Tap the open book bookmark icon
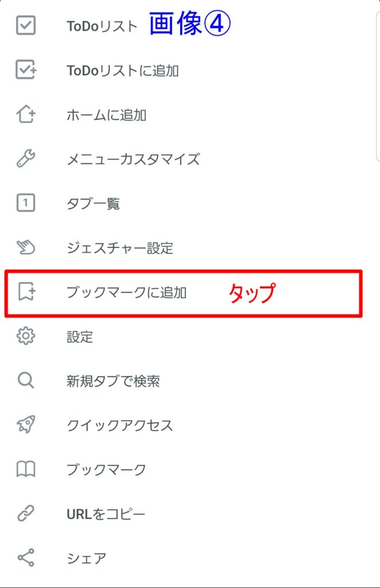The width and height of the screenshot is (380, 588). click(26, 469)
